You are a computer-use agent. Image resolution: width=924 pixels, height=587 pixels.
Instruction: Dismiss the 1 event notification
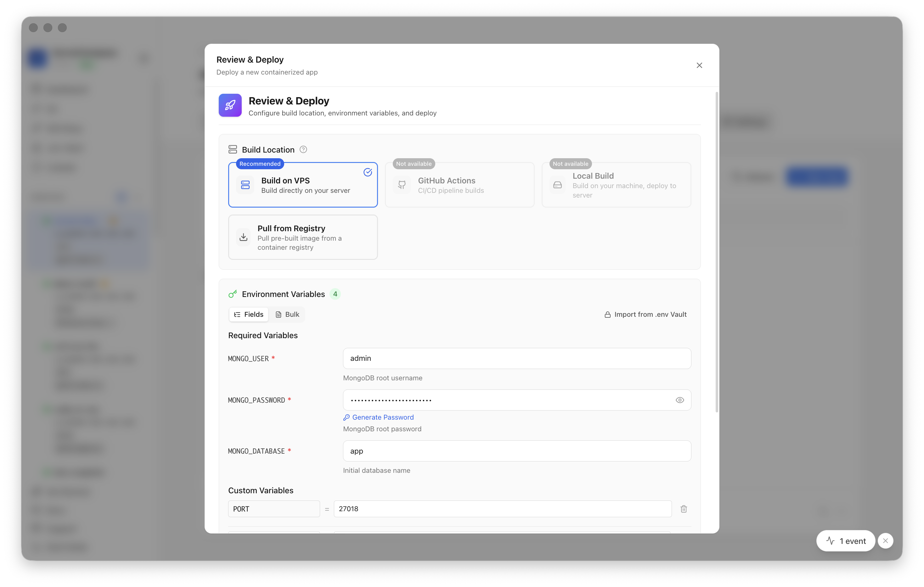tap(886, 541)
